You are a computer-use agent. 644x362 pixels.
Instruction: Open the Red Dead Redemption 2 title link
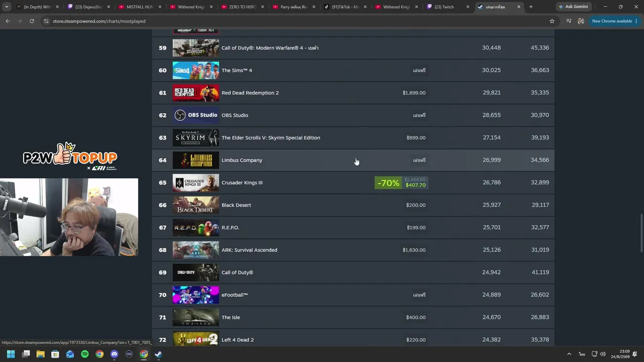point(250,93)
